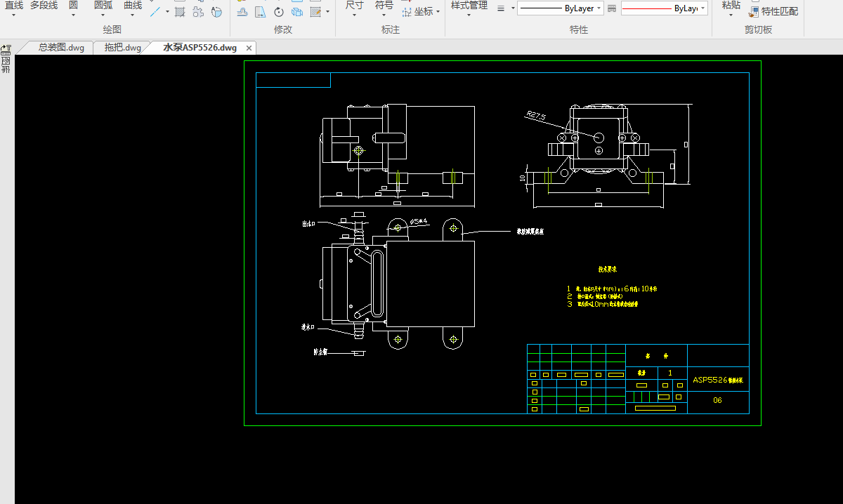
Task: Click the rotate tool in 修改 panel
Action: pos(279,12)
